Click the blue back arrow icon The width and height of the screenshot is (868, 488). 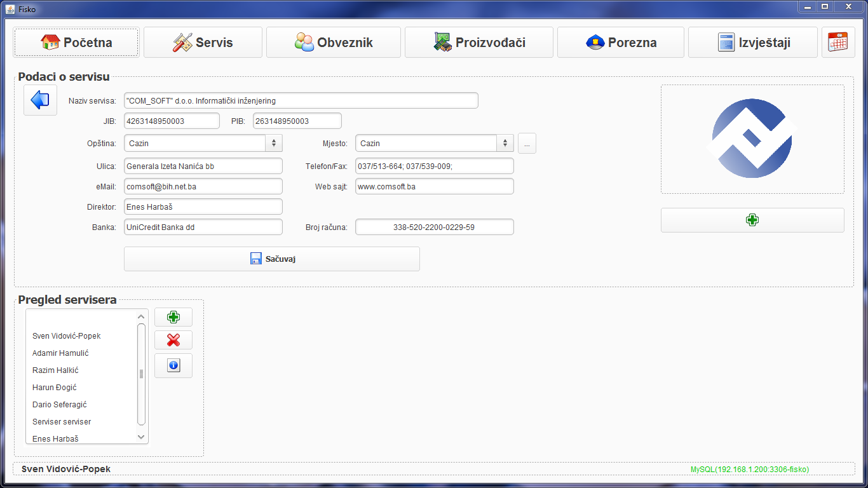tap(40, 100)
